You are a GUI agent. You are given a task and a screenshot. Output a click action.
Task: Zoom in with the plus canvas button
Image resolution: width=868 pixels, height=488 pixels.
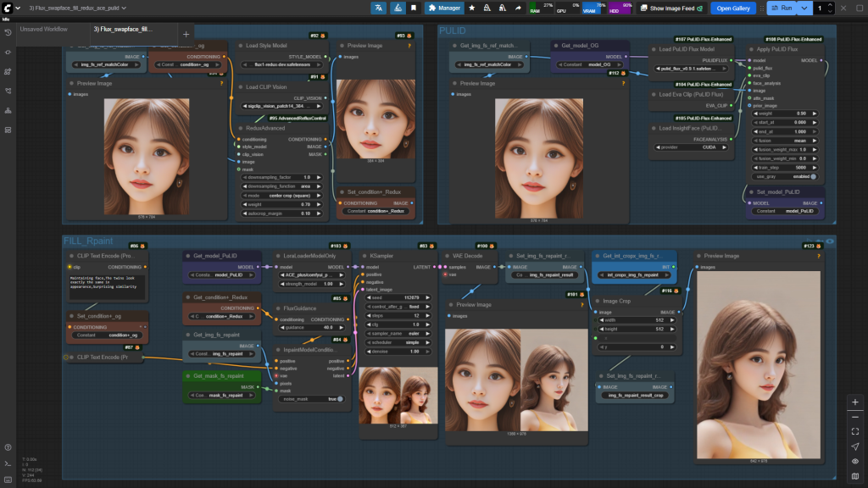855,402
